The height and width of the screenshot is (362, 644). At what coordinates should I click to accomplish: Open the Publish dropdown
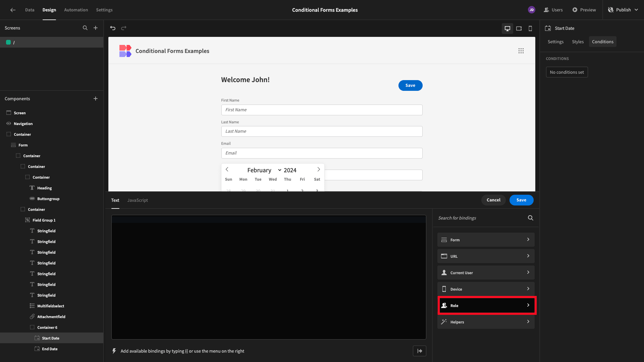point(623,10)
